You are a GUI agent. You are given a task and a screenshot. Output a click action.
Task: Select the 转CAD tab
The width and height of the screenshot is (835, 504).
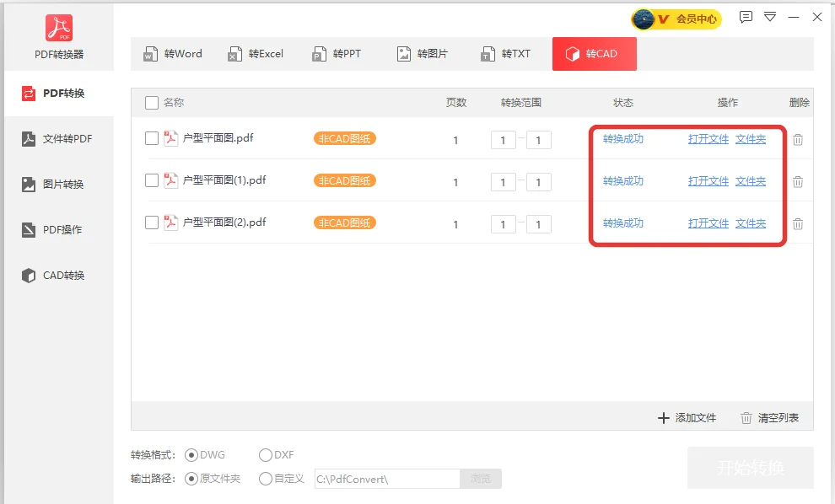[x=595, y=54]
